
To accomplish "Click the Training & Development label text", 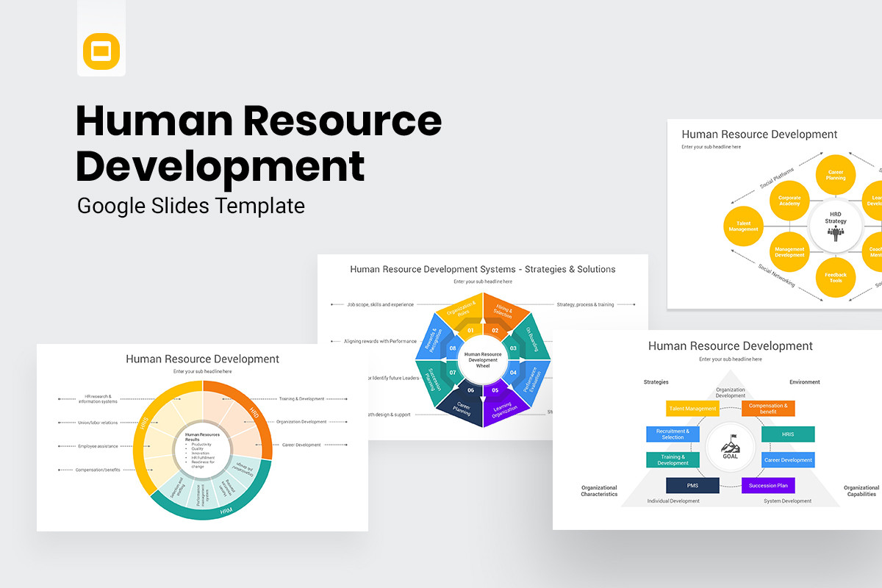I will (302, 399).
